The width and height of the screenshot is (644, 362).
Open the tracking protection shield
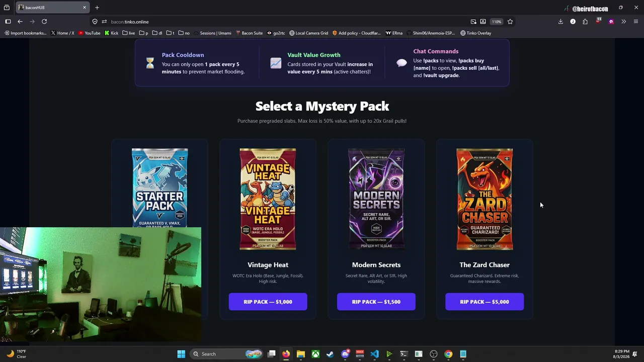click(95, 22)
